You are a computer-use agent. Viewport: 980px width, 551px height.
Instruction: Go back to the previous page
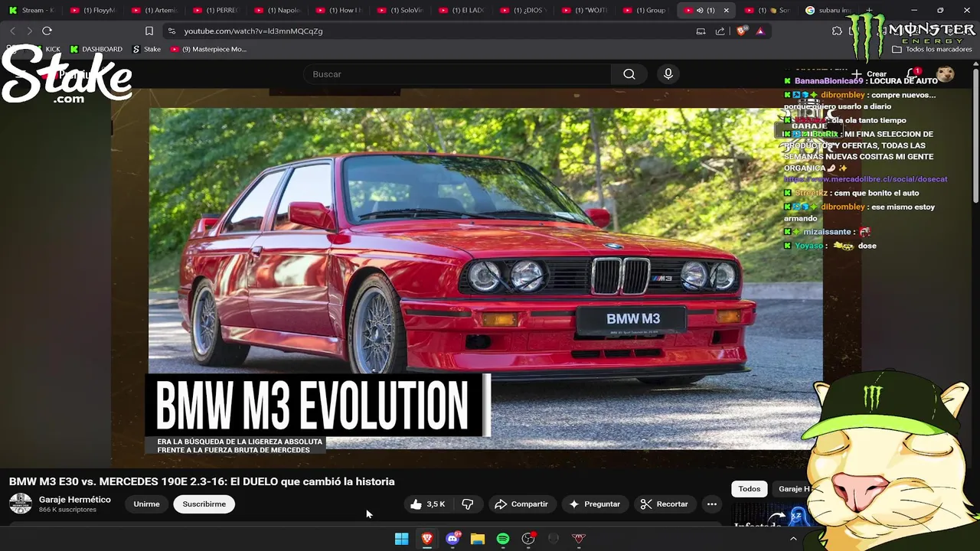(x=12, y=31)
